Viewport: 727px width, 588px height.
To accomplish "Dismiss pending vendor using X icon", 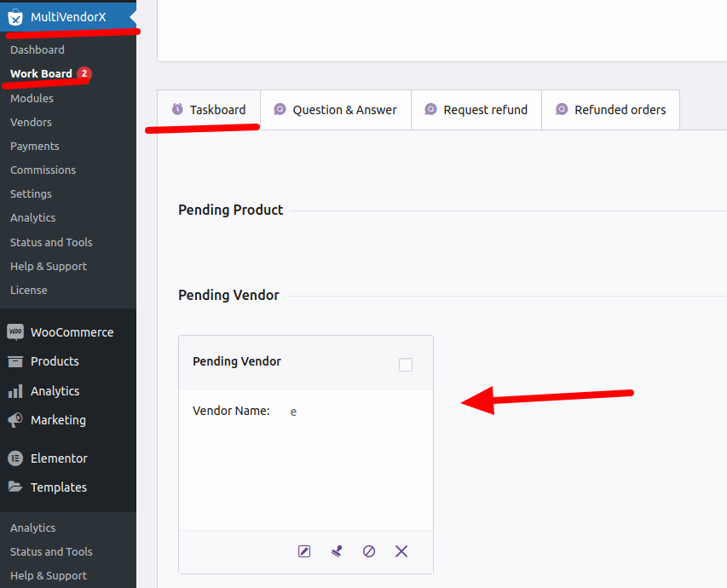I will point(401,551).
